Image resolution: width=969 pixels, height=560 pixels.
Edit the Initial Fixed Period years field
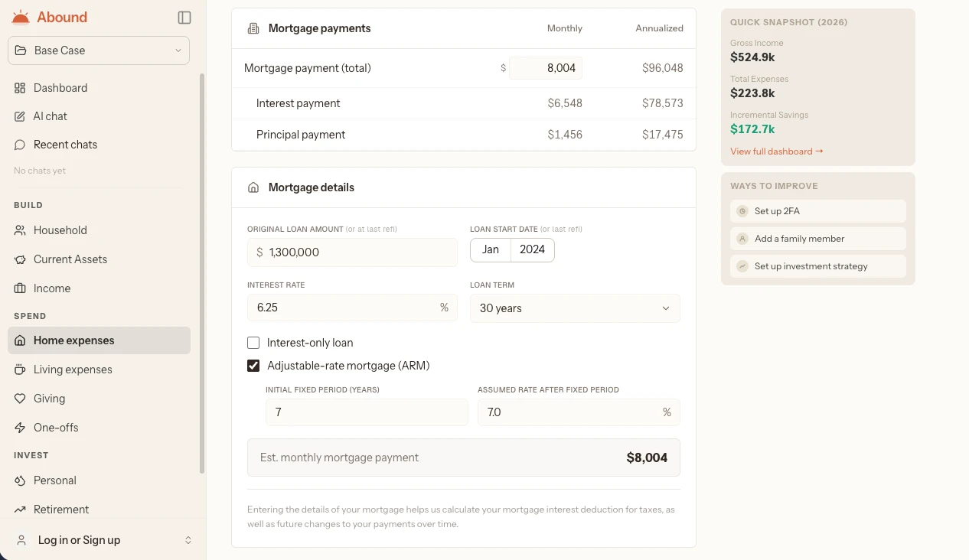[367, 412]
